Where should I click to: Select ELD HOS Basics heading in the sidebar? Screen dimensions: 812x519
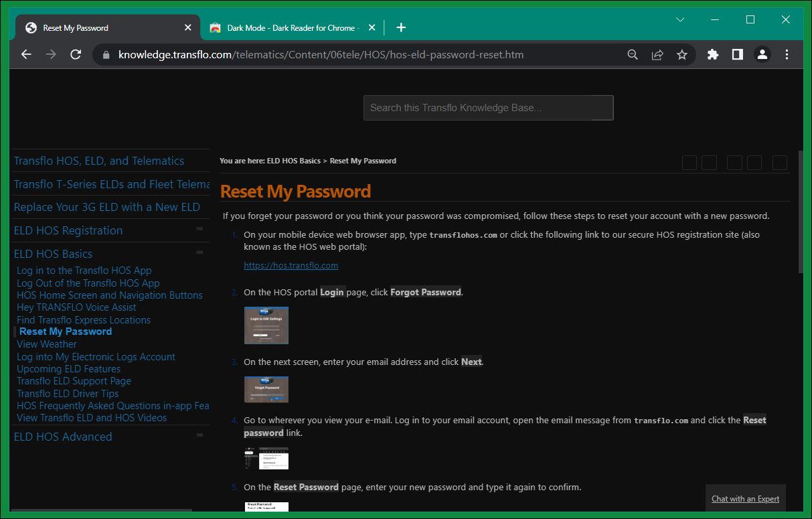53,254
